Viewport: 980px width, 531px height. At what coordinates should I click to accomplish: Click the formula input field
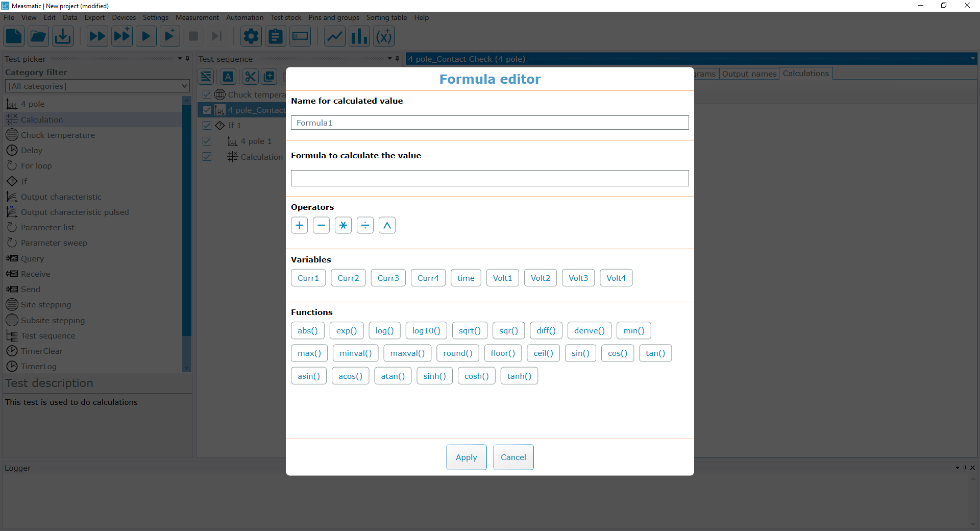point(489,178)
